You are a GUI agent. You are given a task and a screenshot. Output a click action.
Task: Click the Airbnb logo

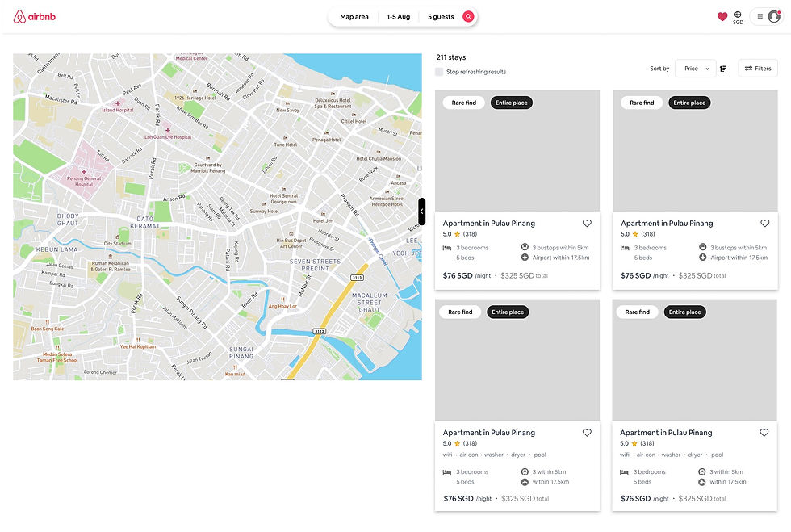tap(34, 17)
